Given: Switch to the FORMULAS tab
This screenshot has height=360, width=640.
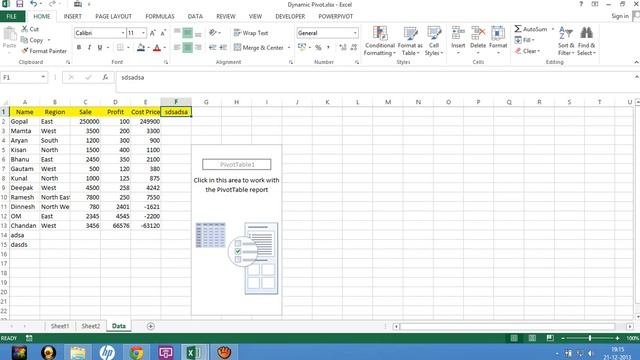Looking at the screenshot, I should [160, 16].
